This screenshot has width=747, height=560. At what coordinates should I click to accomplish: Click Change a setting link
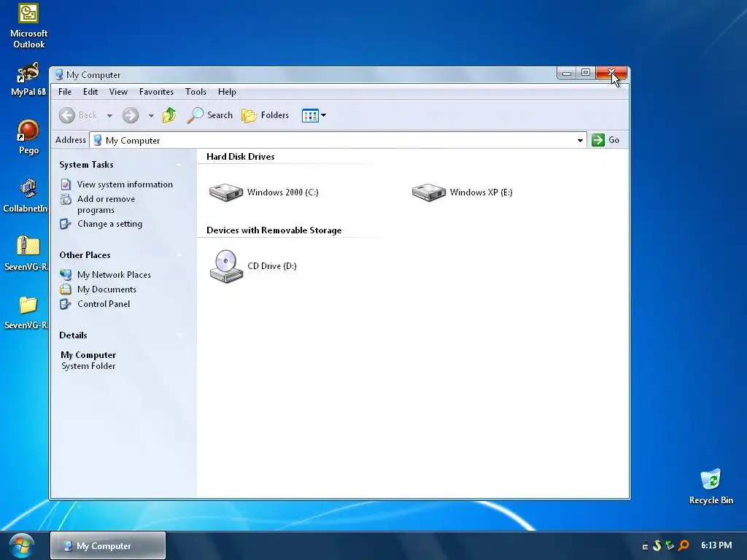109,224
